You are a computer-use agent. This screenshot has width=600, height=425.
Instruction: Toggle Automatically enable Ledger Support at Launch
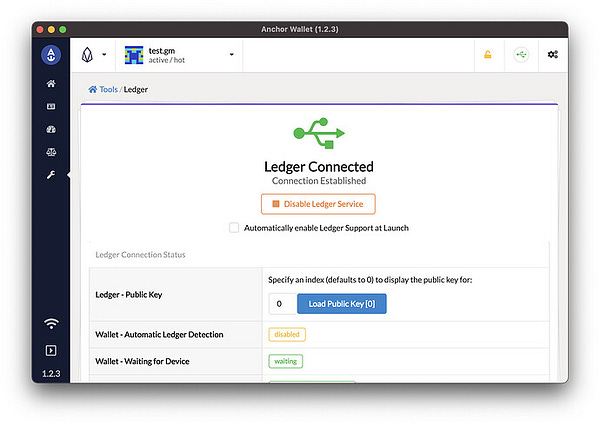coord(234,228)
